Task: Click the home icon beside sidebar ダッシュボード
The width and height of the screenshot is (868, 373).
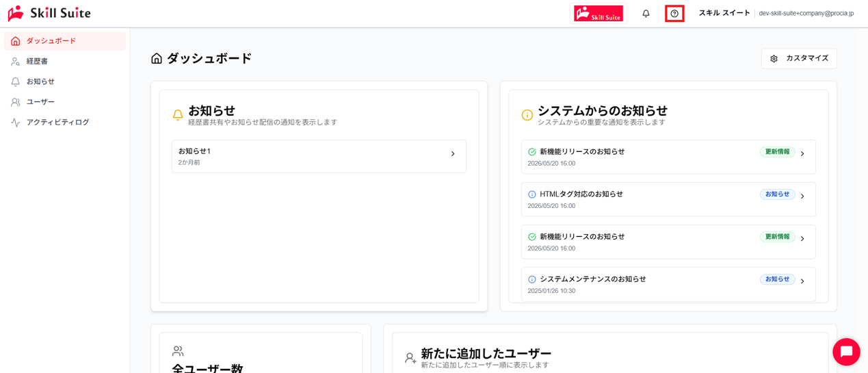Action: tap(15, 41)
